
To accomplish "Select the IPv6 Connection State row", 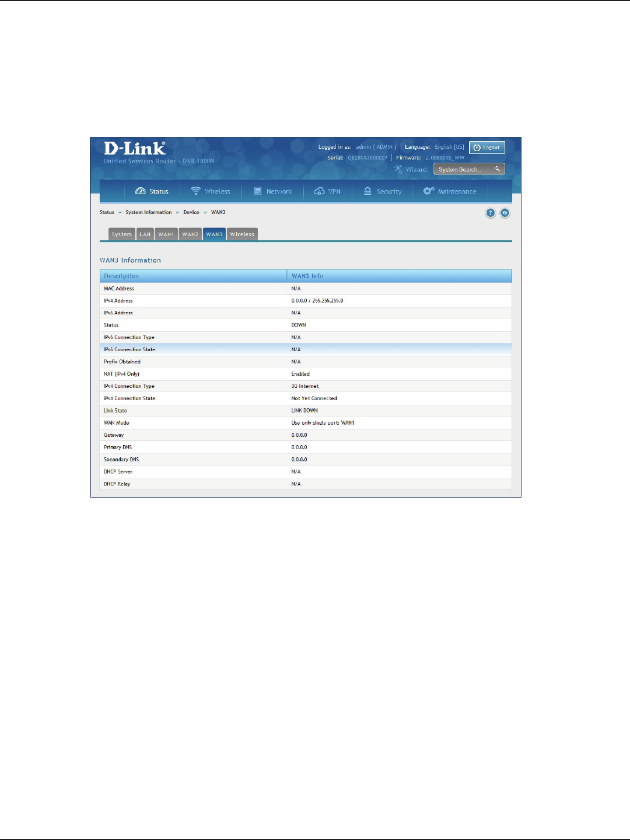I will [306, 349].
